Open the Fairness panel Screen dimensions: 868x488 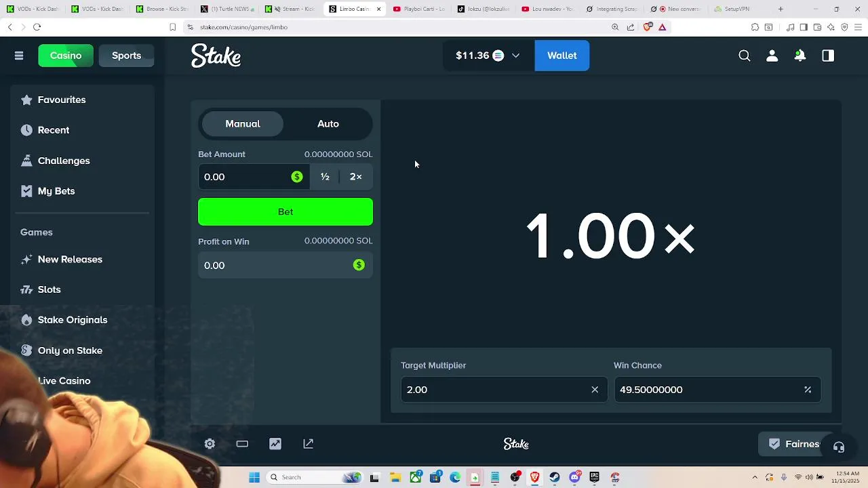click(795, 444)
